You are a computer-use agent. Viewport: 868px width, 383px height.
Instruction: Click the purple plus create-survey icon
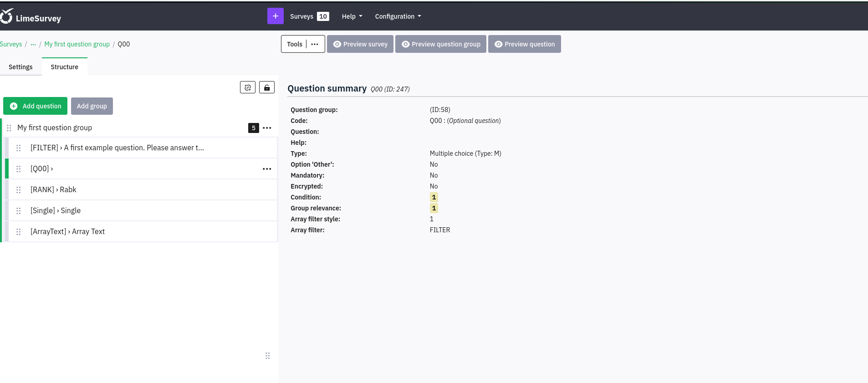coord(275,16)
